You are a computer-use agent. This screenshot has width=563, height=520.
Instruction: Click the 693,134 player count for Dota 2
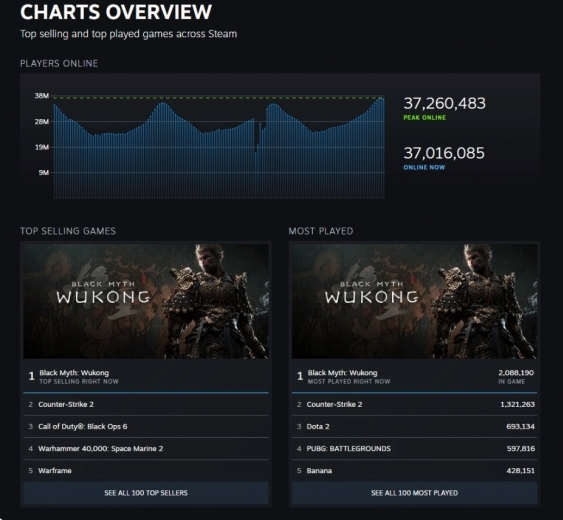click(x=520, y=426)
